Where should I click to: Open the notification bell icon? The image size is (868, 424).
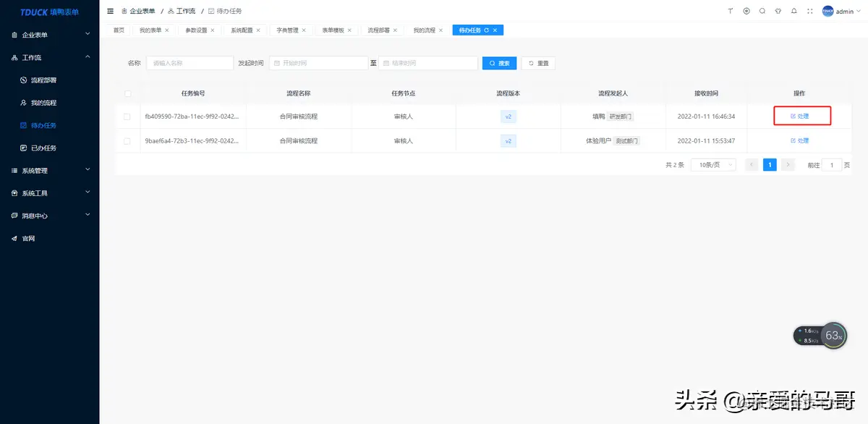coord(794,11)
